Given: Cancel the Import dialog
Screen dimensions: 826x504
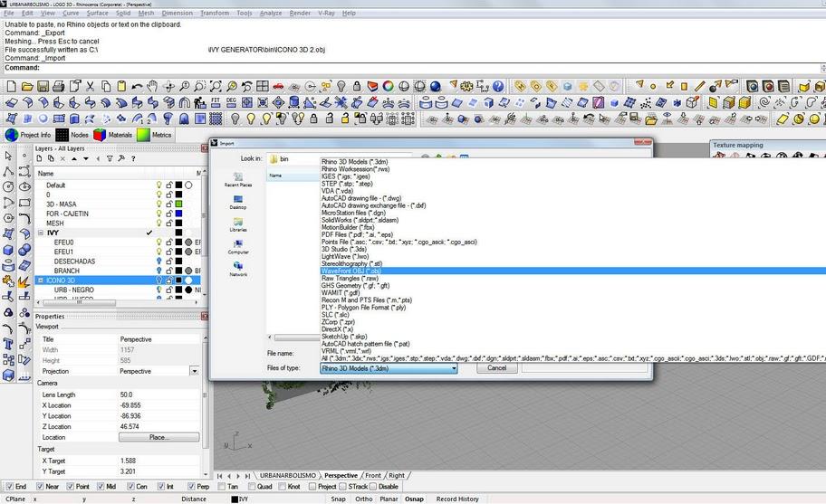Looking at the screenshot, I should click(x=496, y=368).
